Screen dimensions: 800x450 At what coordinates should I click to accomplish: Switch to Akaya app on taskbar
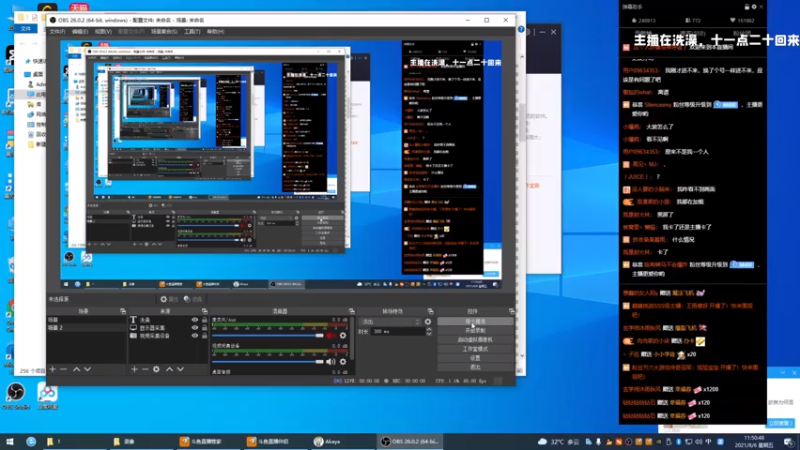pos(342,441)
